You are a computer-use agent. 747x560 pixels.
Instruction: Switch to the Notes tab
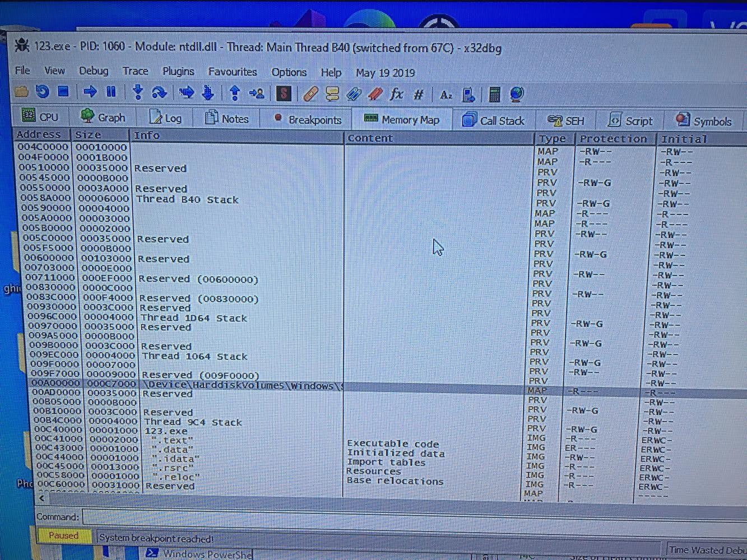226,119
